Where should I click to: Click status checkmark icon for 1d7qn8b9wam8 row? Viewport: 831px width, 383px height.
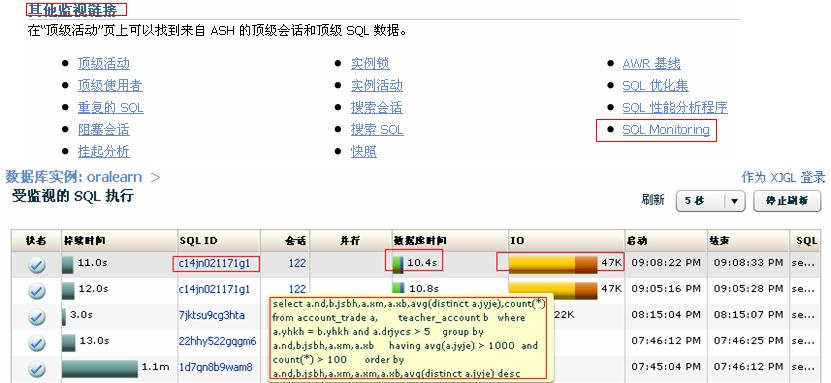37,369
